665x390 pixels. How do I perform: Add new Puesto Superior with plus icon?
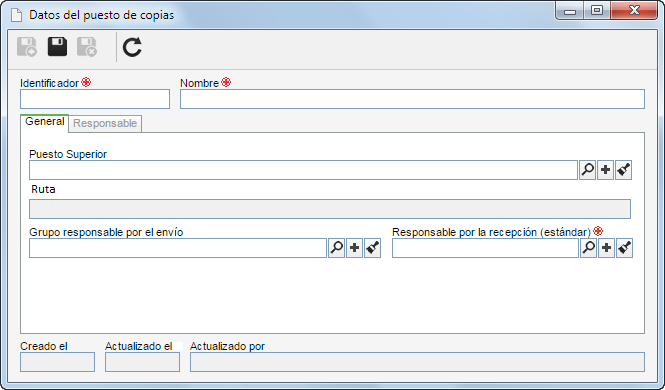(x=606, y=170)
